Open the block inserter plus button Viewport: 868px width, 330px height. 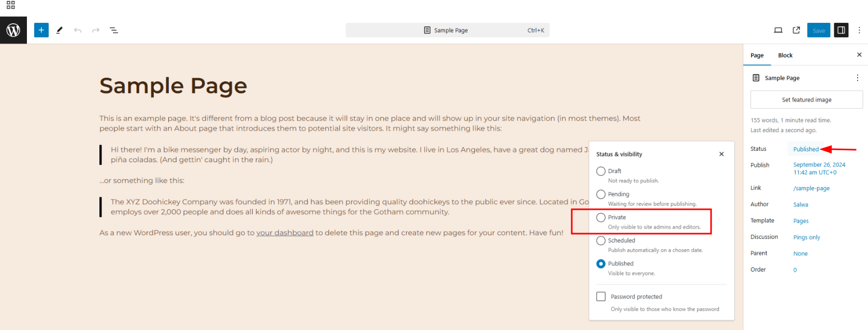coord(41,30)
